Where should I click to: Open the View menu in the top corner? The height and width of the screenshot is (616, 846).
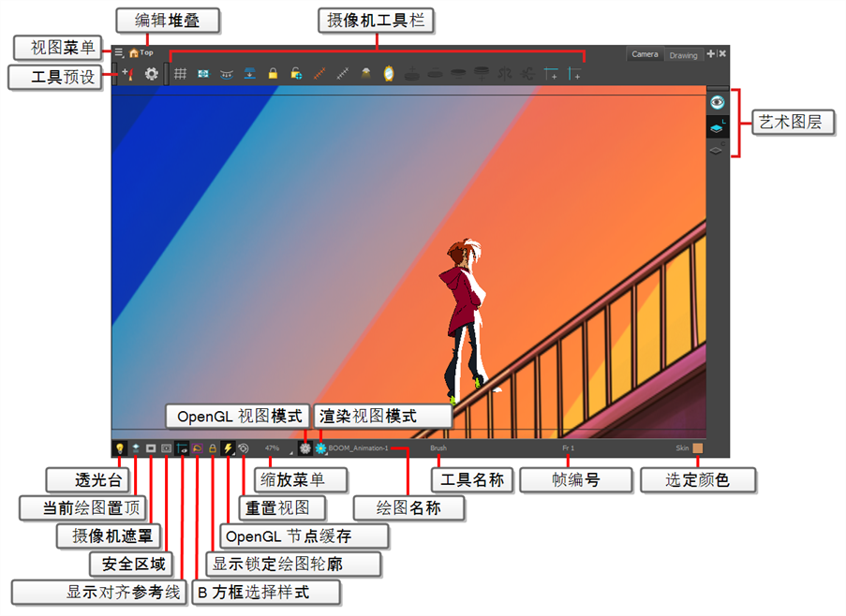point(120,53)
